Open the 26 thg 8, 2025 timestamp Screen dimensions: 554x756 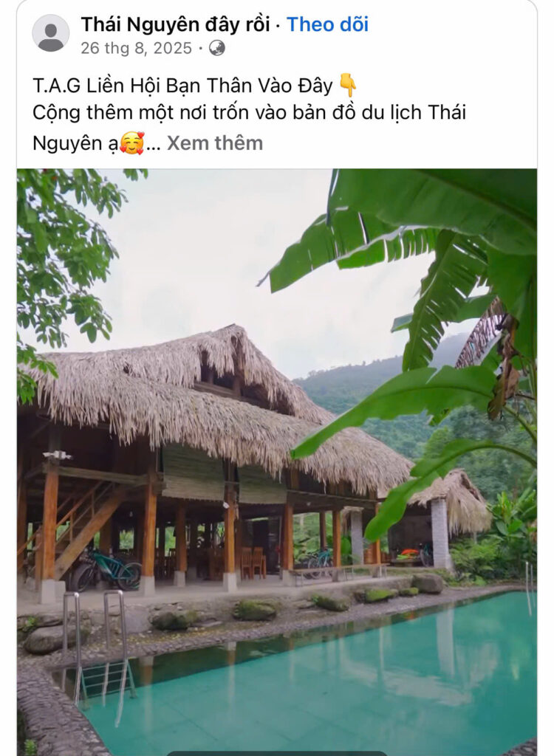(136, 48)
